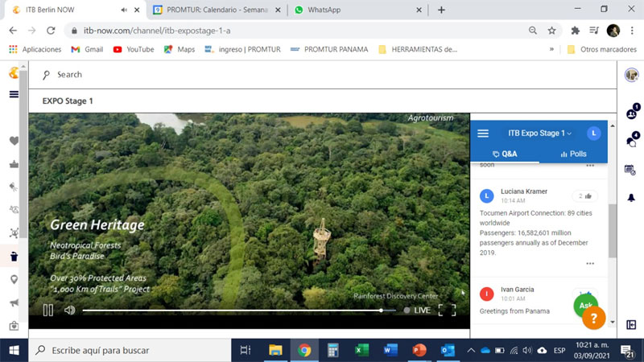Open options for the post ending with soon

pyautogui.click(x=590, y=166)
